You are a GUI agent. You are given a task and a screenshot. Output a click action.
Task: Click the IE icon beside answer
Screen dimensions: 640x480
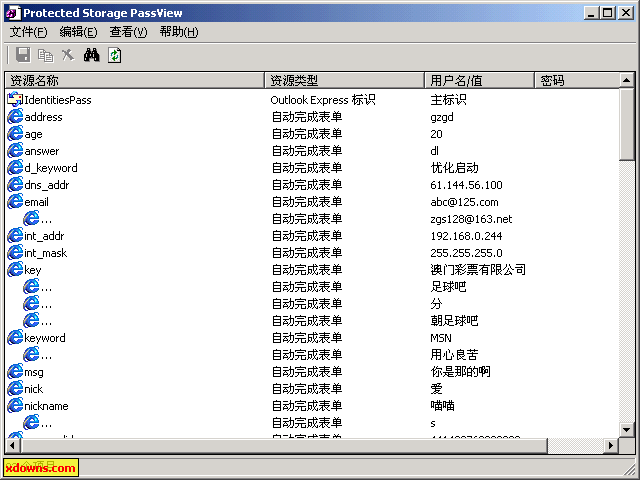click(15, 151)
